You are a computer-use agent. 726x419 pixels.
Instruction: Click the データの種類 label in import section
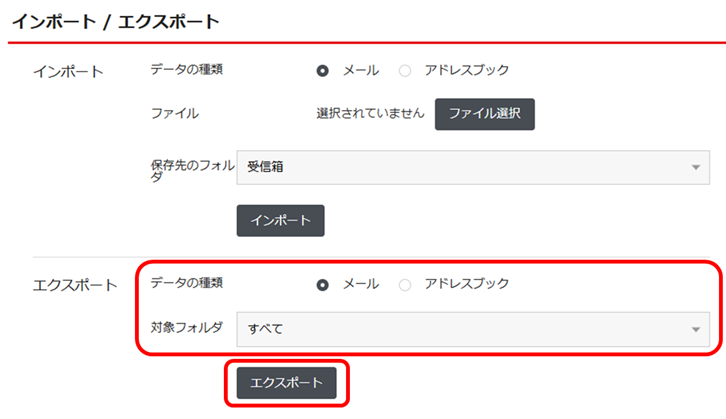(187, 70)
